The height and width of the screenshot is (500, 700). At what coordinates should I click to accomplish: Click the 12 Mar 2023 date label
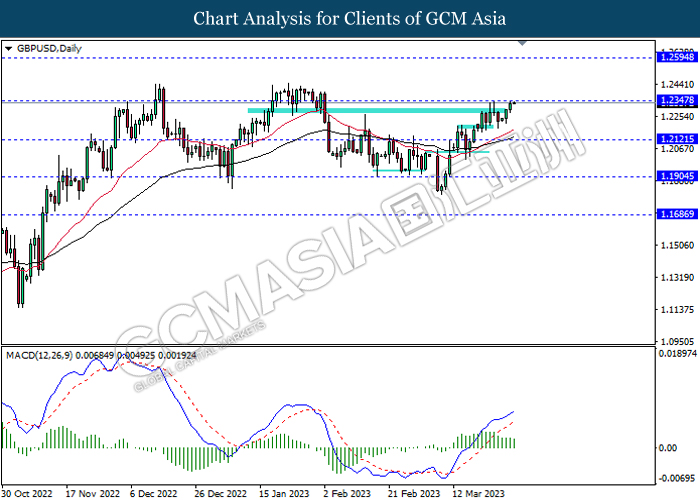pos(478,494)
